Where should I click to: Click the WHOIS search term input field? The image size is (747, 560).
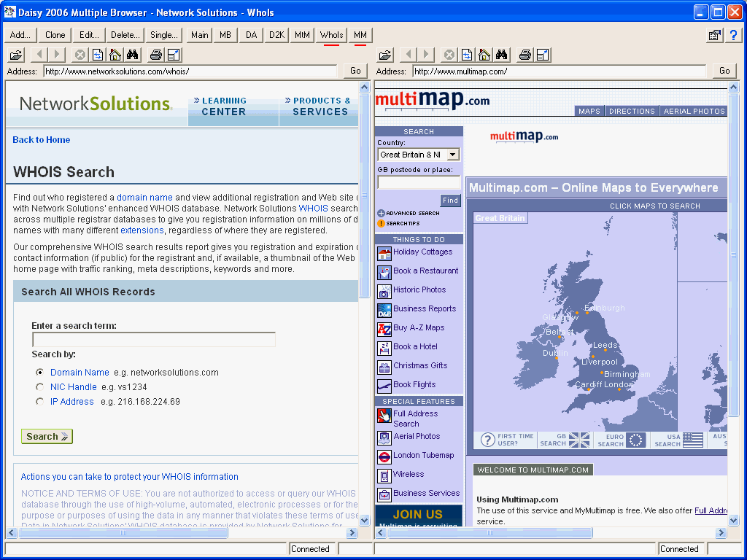point(154,340)
